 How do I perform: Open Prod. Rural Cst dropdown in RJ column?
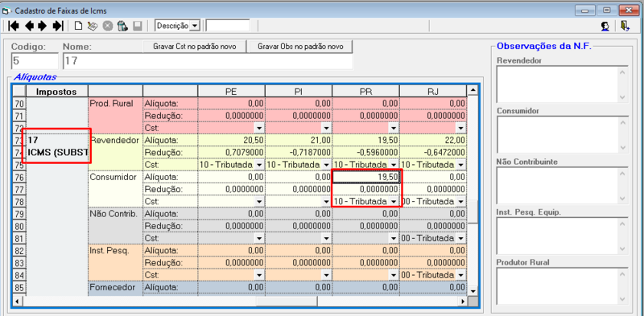tap(461, 128)
